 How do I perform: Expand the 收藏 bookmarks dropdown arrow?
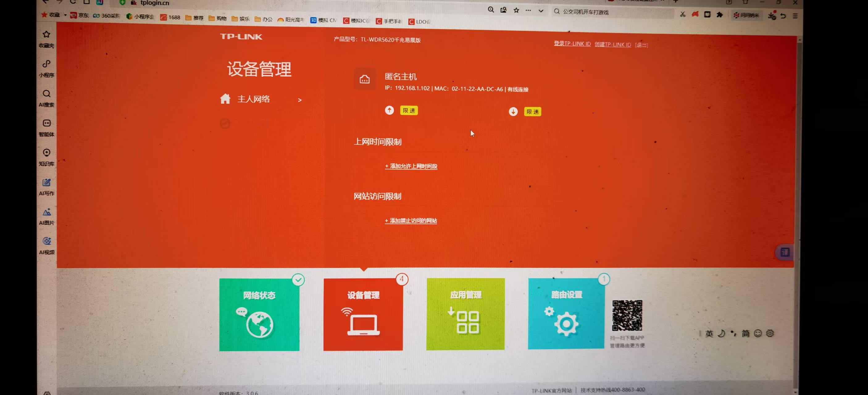tap(65, 15)
